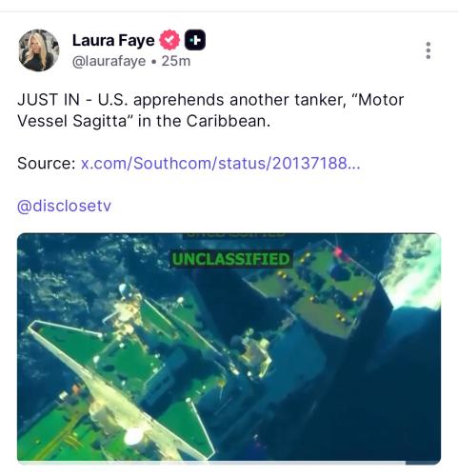Screen dimensions: 458x476
Task: Select the Laura Faye display name
Action: pos(113,40)
